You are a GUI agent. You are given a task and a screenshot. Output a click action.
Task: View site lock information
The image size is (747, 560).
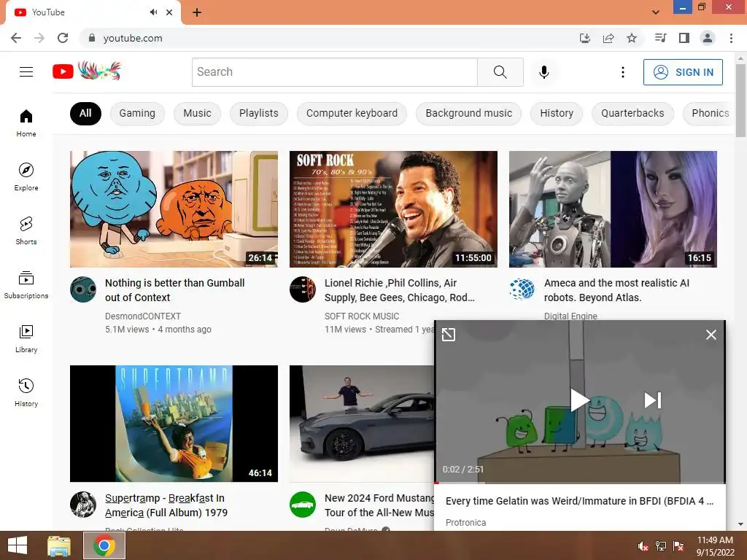click(x=92, y=38)
